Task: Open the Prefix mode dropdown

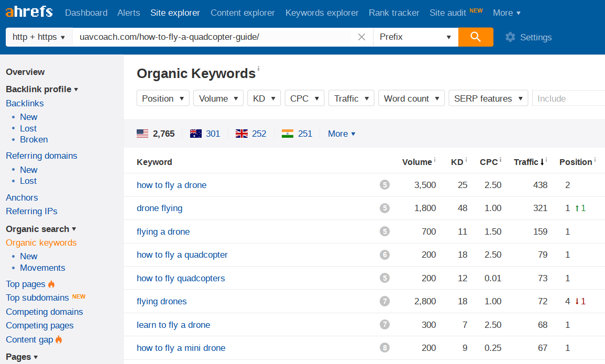Action: 415,37
